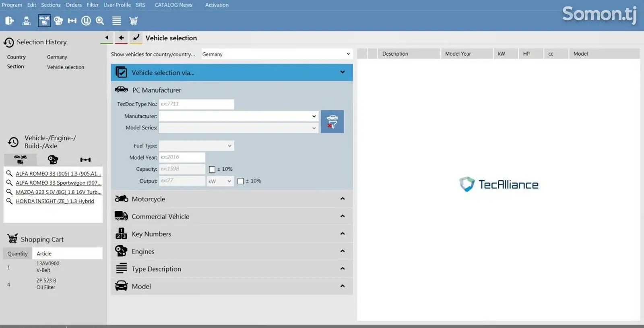
Task: Click the Type Description lines icon
Action: [x=122, y=268]
